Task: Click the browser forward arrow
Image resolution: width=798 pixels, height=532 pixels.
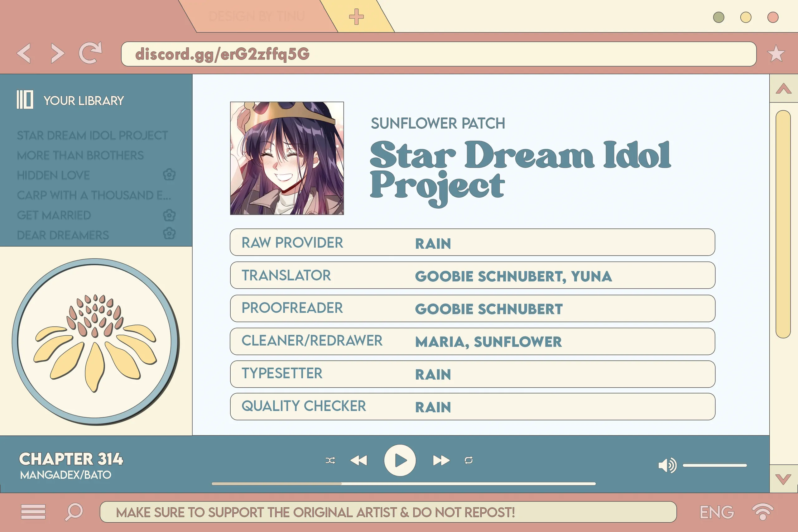Action: 57,53
